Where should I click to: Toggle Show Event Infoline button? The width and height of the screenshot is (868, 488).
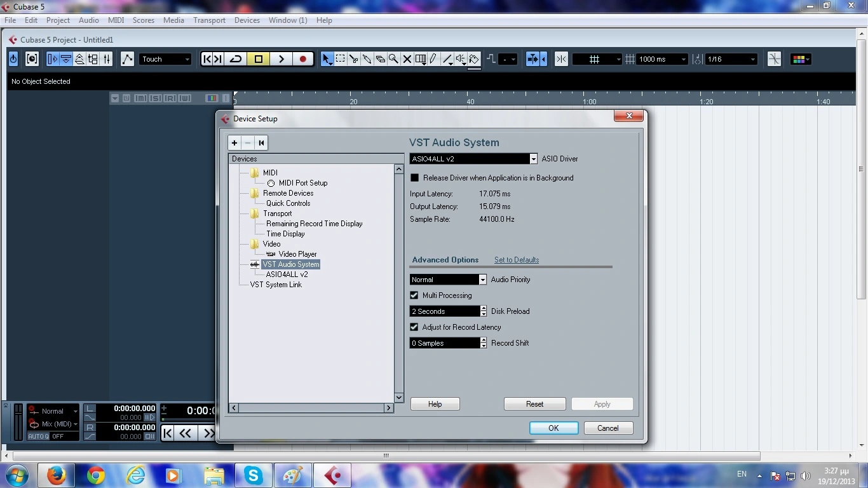(x=66, y=59)
